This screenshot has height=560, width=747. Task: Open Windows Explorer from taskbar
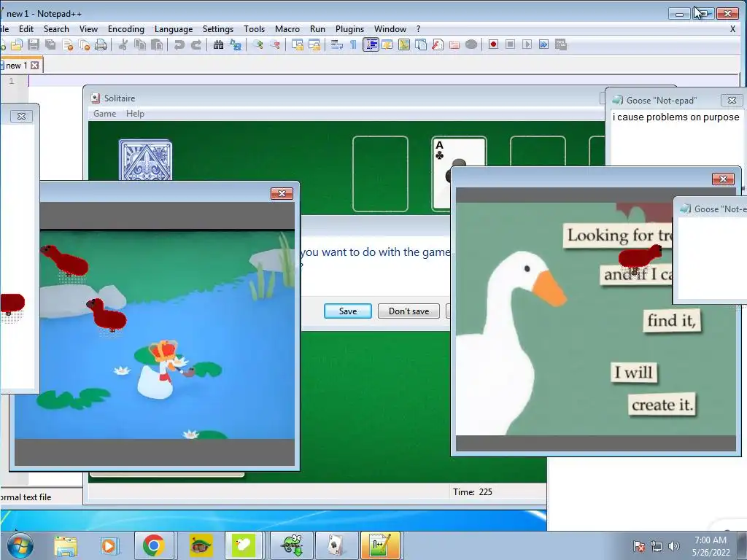[65, 545]
